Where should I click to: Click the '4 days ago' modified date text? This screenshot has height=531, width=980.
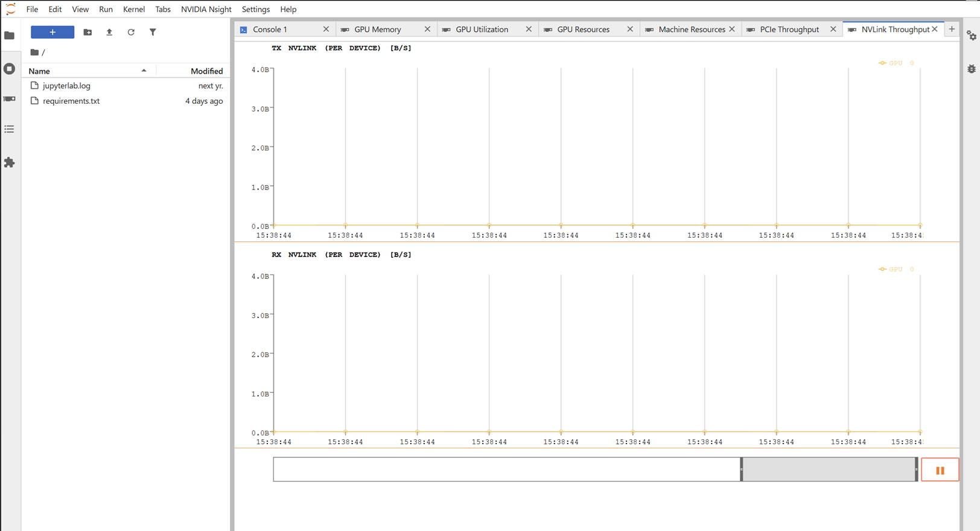(204, 101)
